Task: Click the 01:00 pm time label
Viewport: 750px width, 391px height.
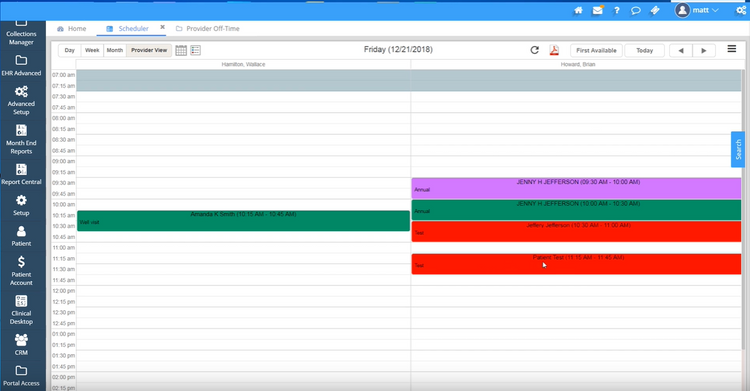Action: 64,334
